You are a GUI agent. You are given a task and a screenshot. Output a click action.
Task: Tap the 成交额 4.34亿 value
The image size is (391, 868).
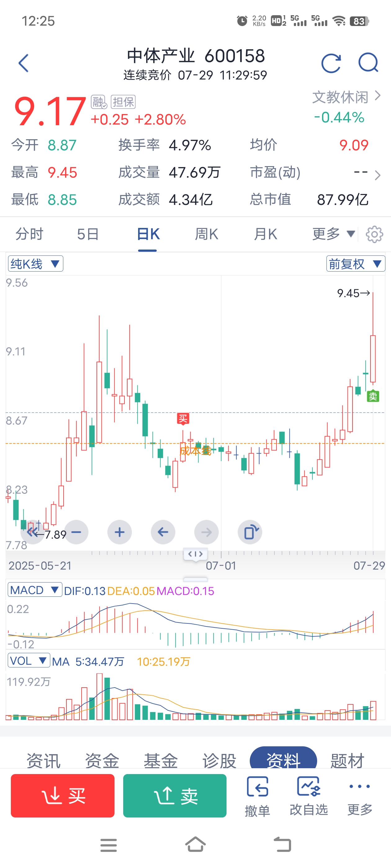click(191, 199)
